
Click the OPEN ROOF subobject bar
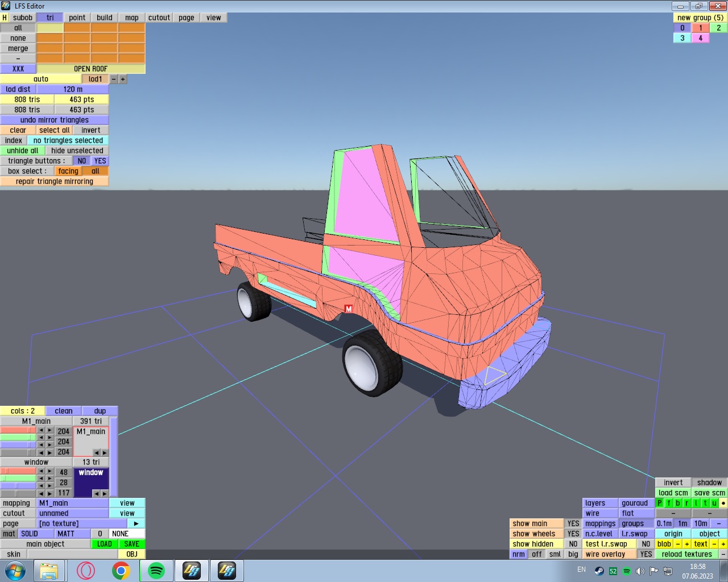click(91, 69)
